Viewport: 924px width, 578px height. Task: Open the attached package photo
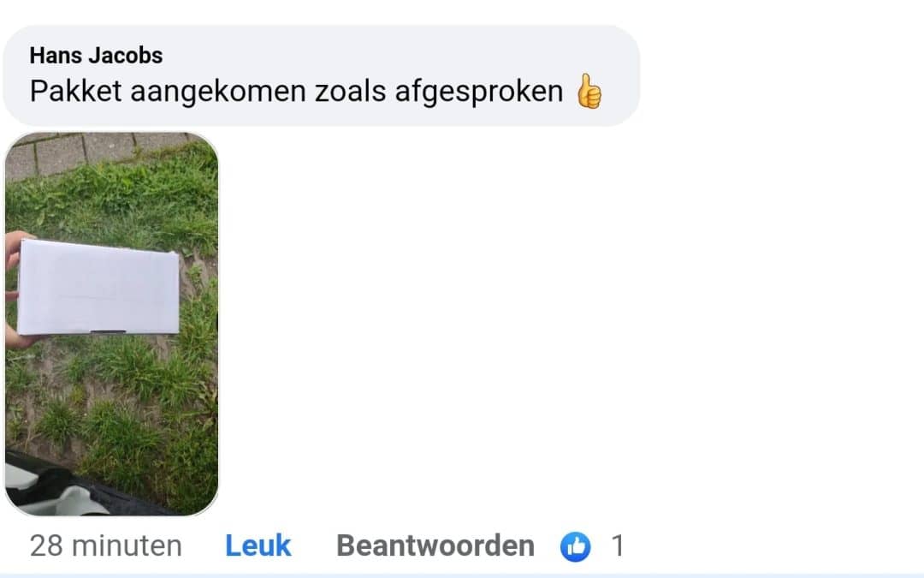[x=111, y=324]
